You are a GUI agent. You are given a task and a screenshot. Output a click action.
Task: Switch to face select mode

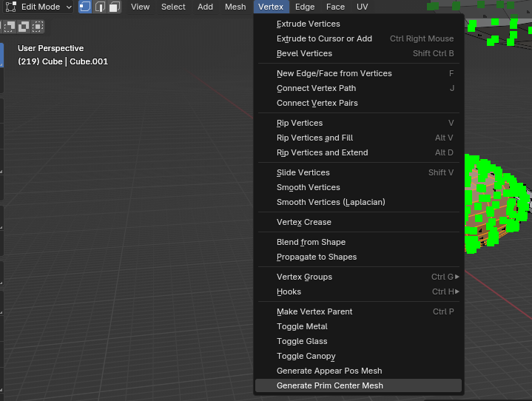pos(115,7)
